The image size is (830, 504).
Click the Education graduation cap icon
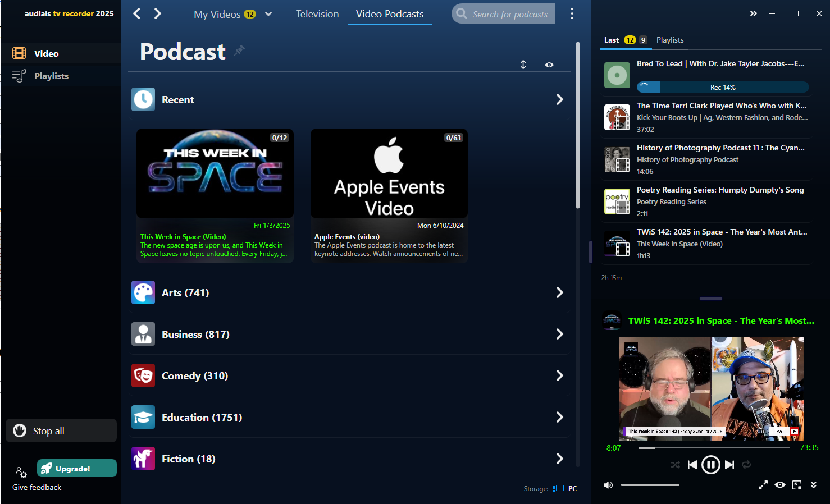143,417
